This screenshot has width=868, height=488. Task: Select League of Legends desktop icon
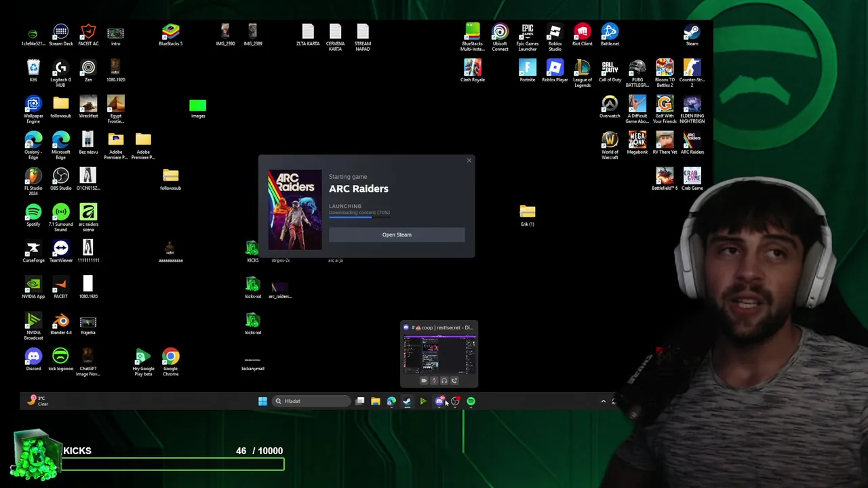tap(583, 74)
